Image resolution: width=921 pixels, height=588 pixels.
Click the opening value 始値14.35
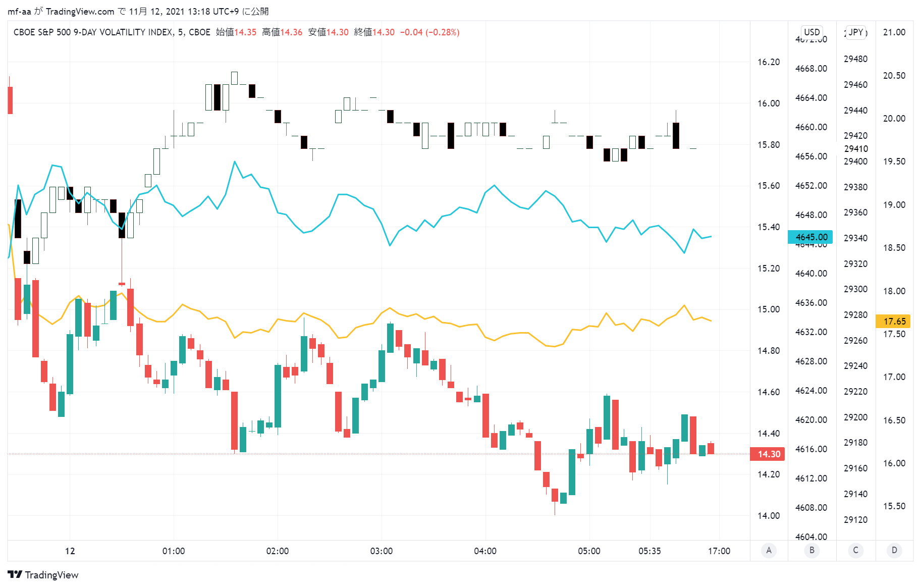[236, 32]
